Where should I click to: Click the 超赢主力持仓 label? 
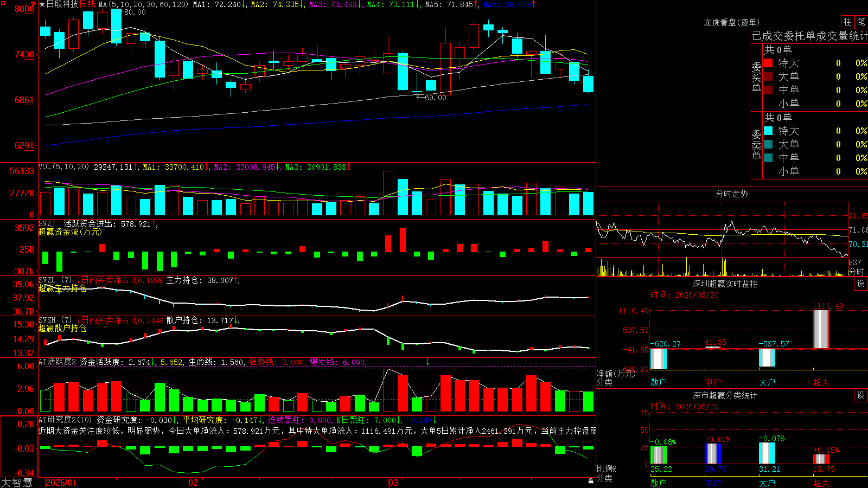(x=62, y=288)
